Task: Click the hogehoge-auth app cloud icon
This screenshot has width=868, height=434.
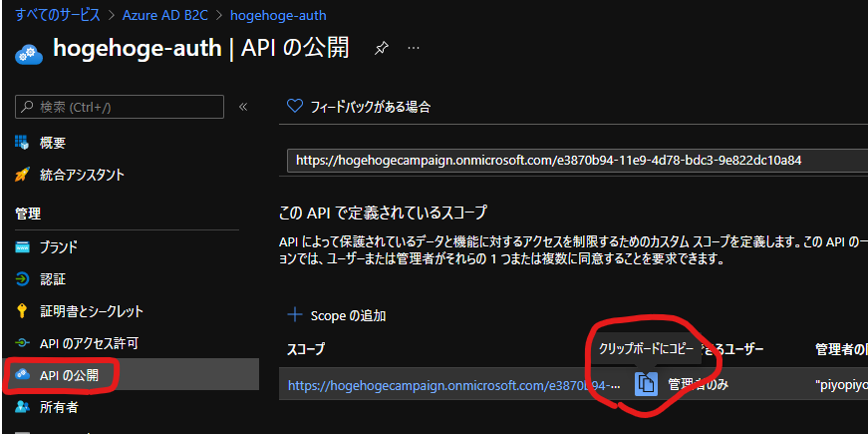Action: click(28, 53)
